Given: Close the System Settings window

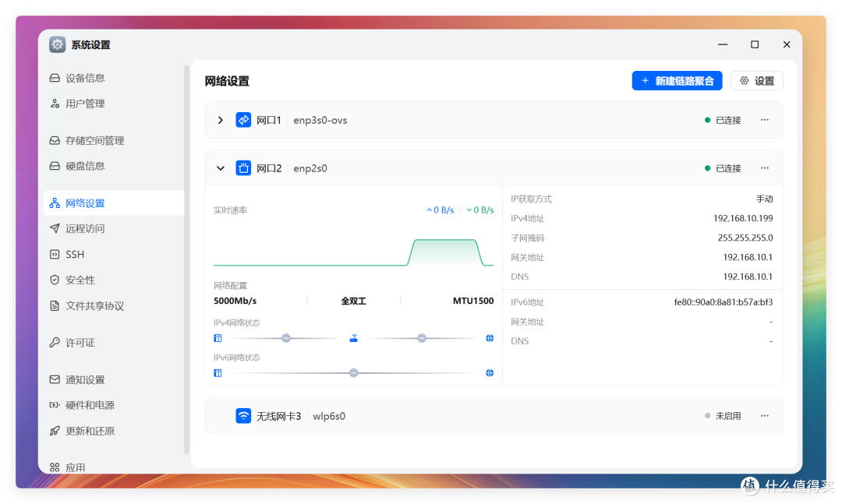Looking at the screenshot, I should tap(787, 44).
